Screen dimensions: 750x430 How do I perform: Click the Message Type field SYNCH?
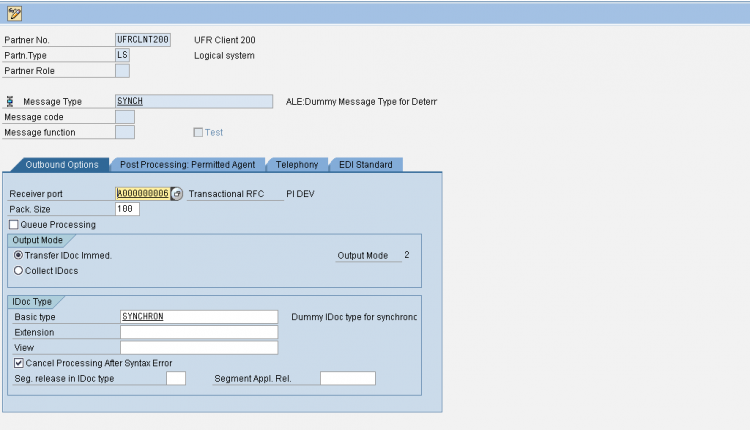pyautogui.click(x=194, y=101)
